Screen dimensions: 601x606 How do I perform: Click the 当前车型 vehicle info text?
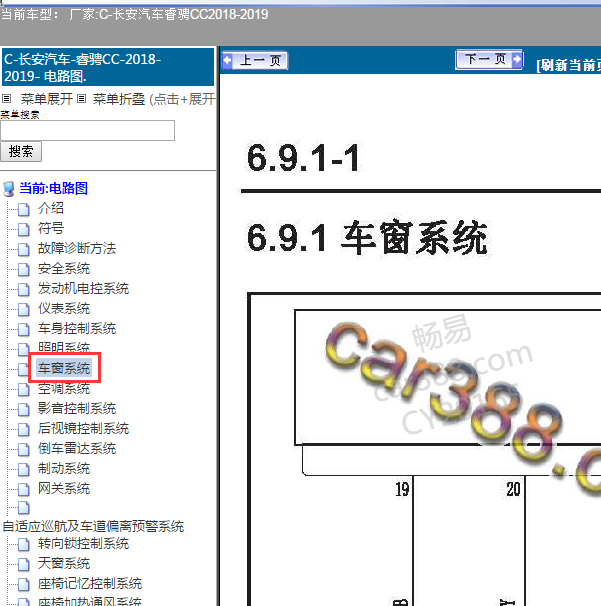click(x=135, y=15)
